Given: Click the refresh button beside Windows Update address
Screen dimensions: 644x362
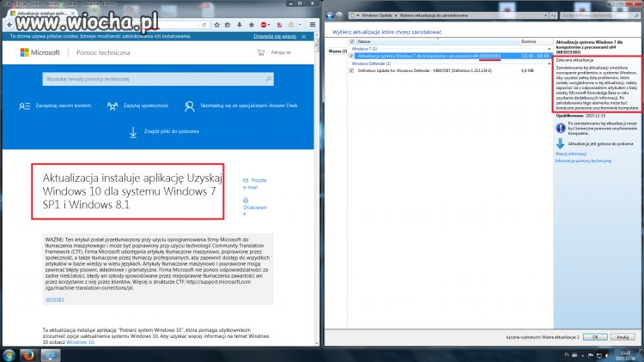Looking at the screenshot, I should pos(553,15).
